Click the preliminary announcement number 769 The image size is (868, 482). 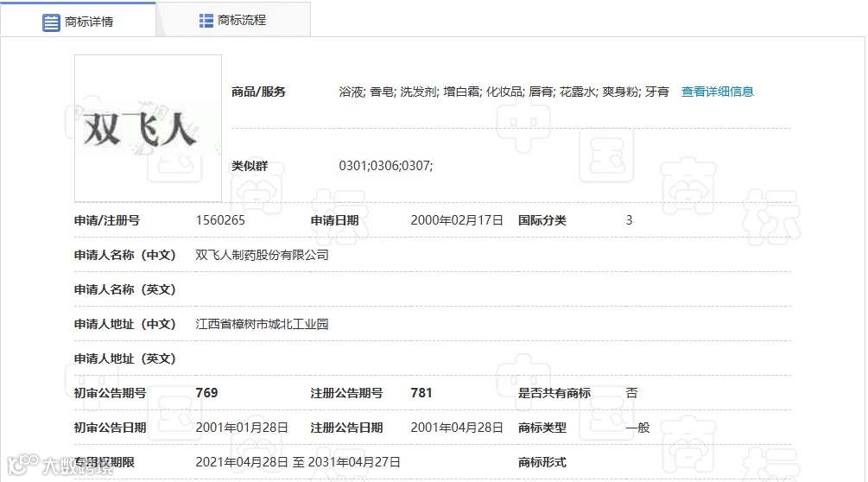[206, 393]
